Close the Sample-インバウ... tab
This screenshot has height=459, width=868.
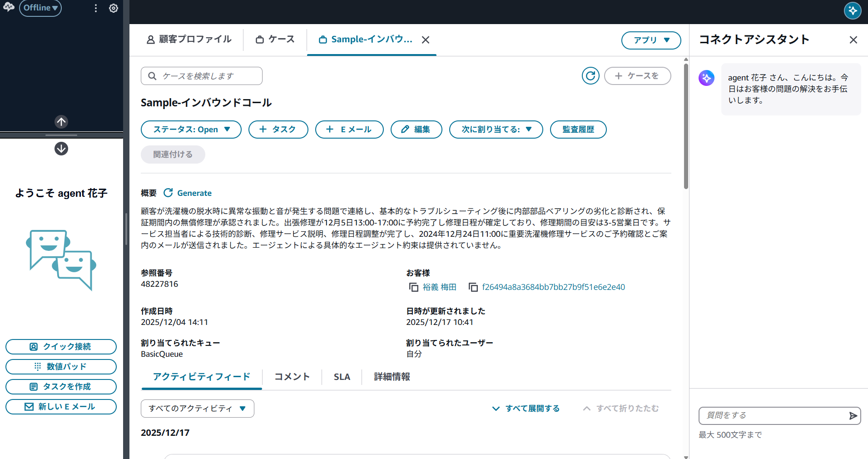(x=426, y=40)
